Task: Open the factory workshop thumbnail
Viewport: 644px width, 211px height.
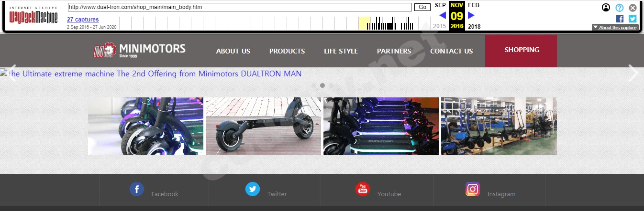Action: (x=499, y=126)
